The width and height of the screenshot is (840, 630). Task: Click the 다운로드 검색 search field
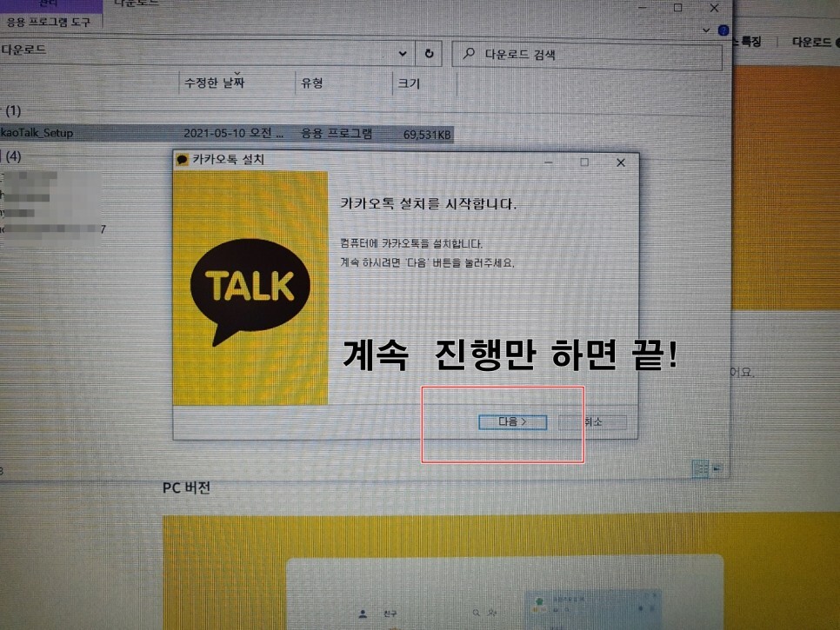pos(587,55)
